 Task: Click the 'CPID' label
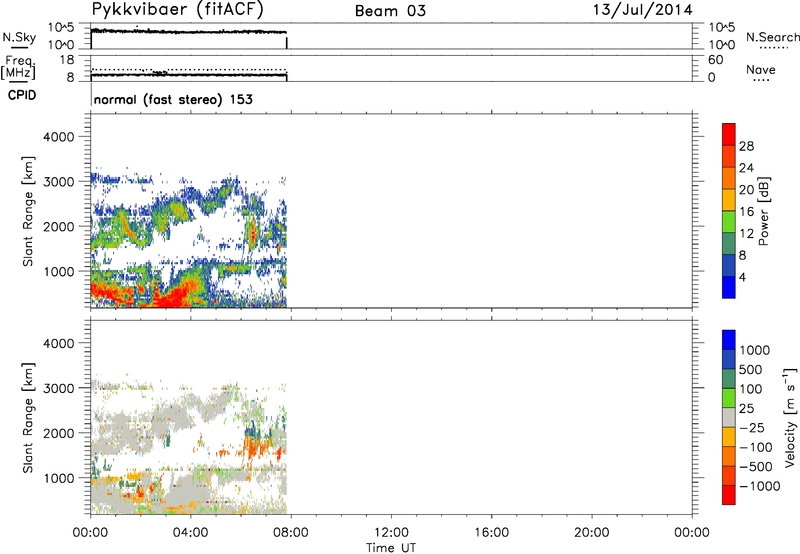click(x=22, y=95)
